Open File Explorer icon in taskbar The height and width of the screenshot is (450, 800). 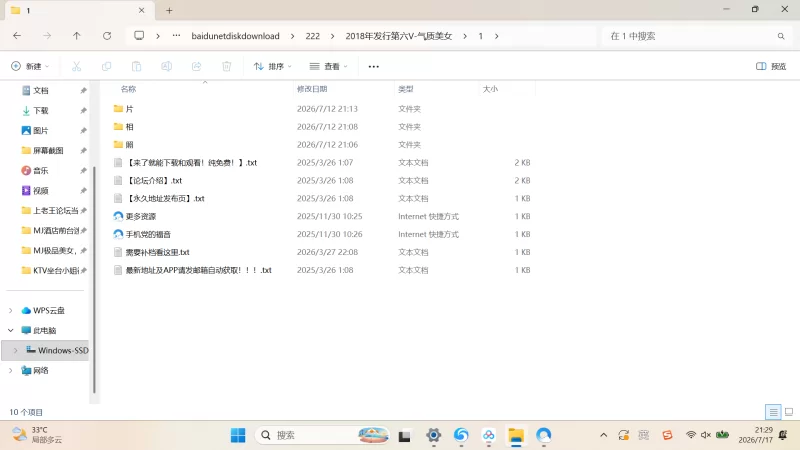coord(516,435)
